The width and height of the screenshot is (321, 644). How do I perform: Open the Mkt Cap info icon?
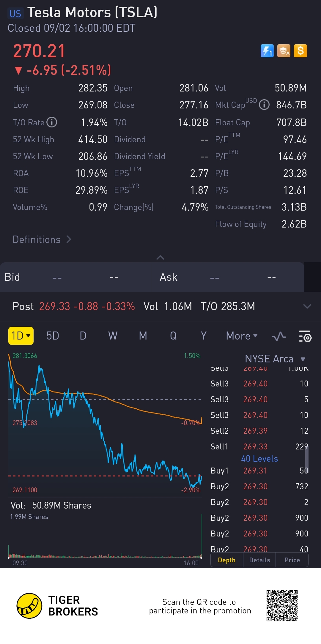pyautogui.click(x=264, y=105)
